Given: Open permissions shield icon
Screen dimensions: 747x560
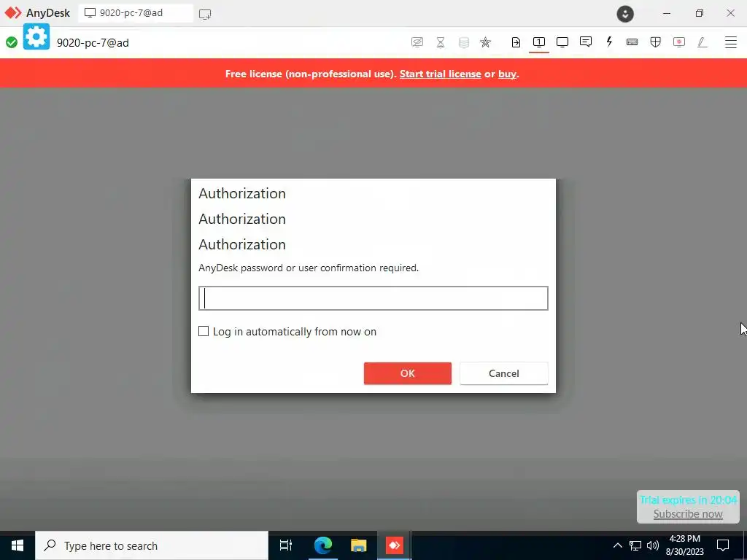Looking at the screenshot, I should pyautogui.click(x=656, y=42).
